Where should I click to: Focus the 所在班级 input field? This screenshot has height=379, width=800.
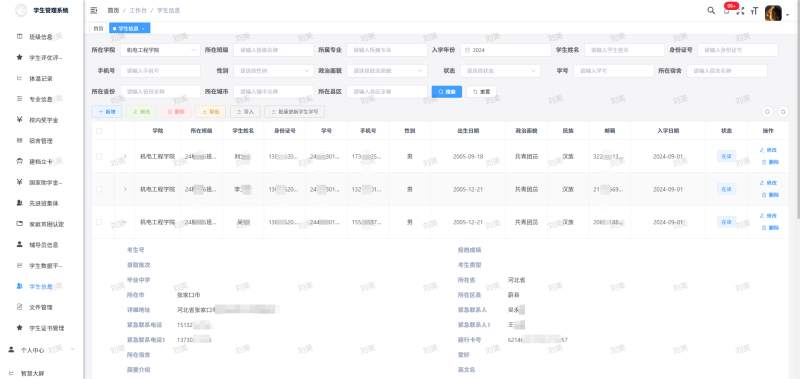[x=273, y=50]
